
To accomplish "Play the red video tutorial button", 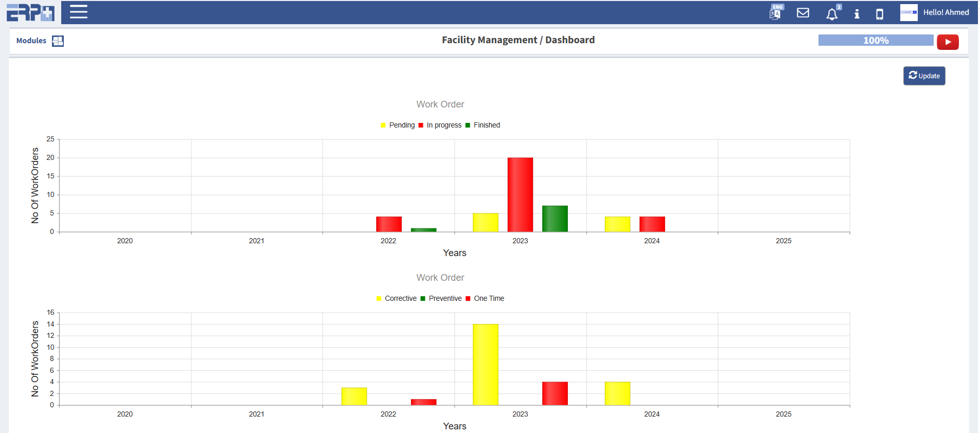I will (x=948, y=42).
